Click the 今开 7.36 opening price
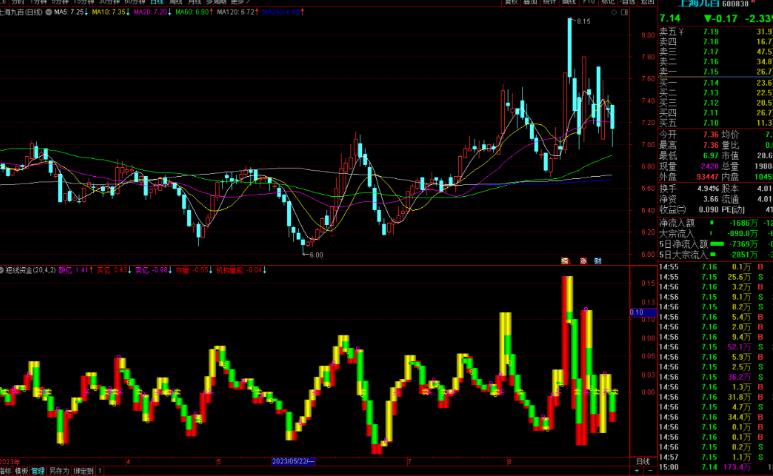 point(710,135)
